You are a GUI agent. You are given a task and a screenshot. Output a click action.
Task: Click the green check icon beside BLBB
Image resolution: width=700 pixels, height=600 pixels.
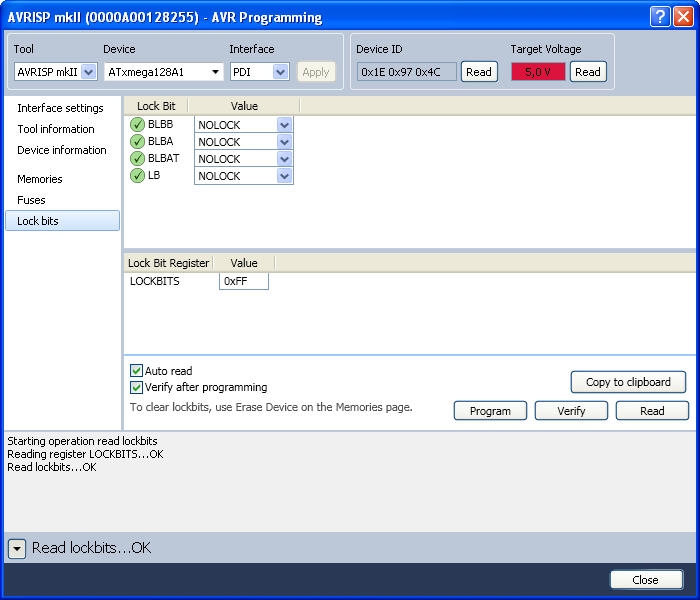pos(137,125)
